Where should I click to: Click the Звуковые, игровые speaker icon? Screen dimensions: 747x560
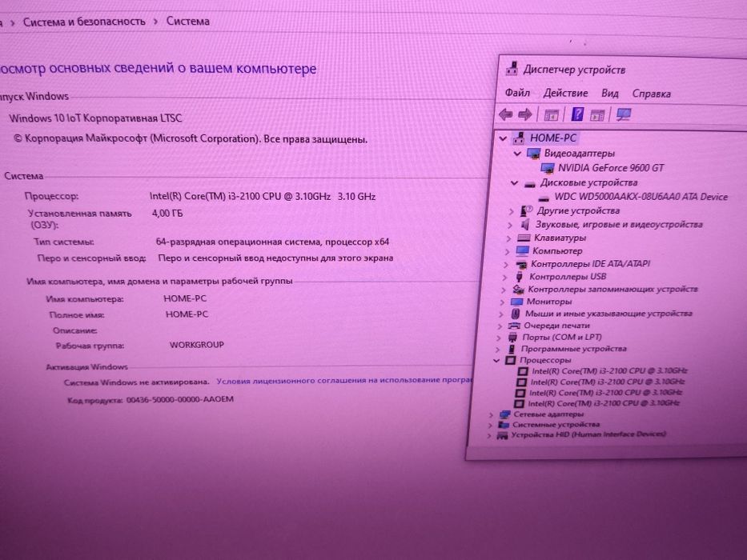pyautogui.click(x=525, y=224)
